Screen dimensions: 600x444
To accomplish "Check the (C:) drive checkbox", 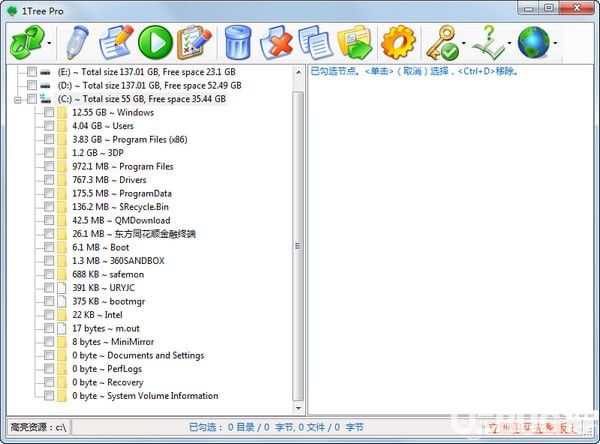I will coord(32,99).
